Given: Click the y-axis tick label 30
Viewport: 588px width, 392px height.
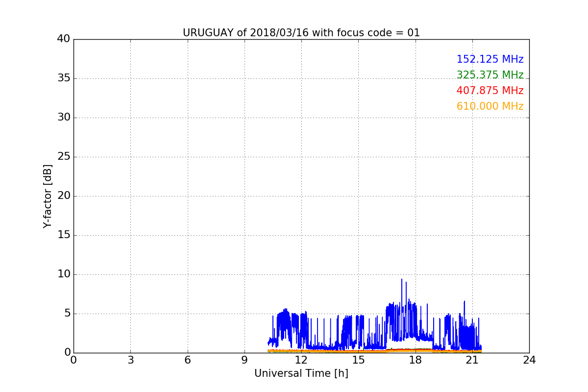Looking at the screenshot, I should coord(64,118).
